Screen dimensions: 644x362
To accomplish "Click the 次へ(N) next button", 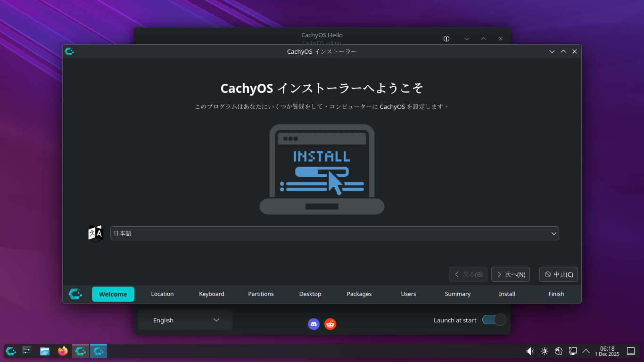I will pos(511,274).
